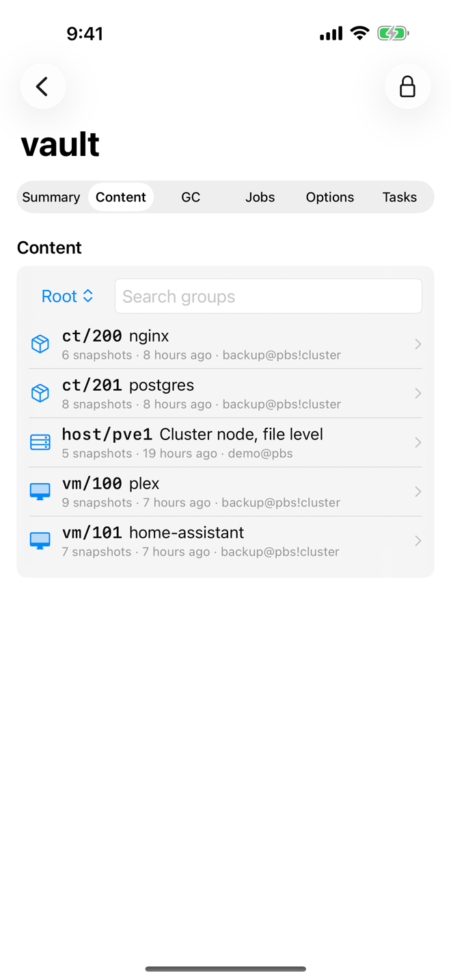The width and height of the screenshot is (451, 980).
Task: Expand ct/200 nginx with its chevron
Action: point(418,344)
